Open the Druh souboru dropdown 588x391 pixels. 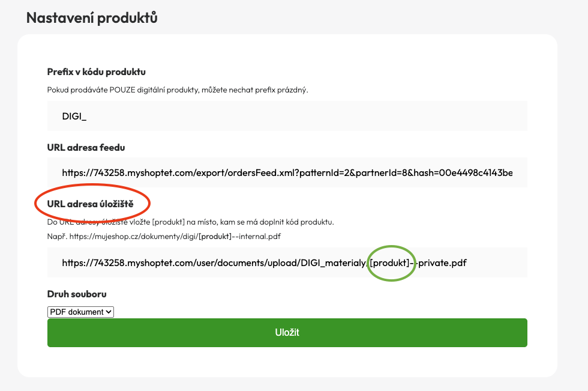[80, 312]
